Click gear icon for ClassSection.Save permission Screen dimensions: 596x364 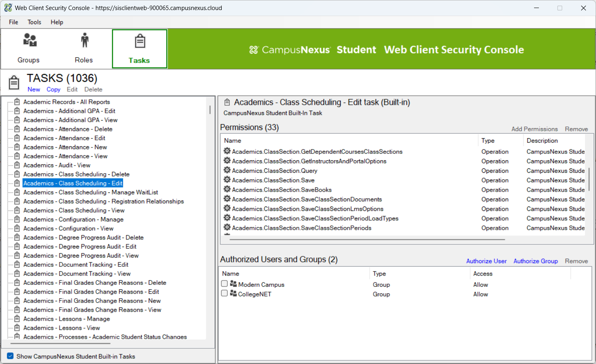click(x=227, y=180)
